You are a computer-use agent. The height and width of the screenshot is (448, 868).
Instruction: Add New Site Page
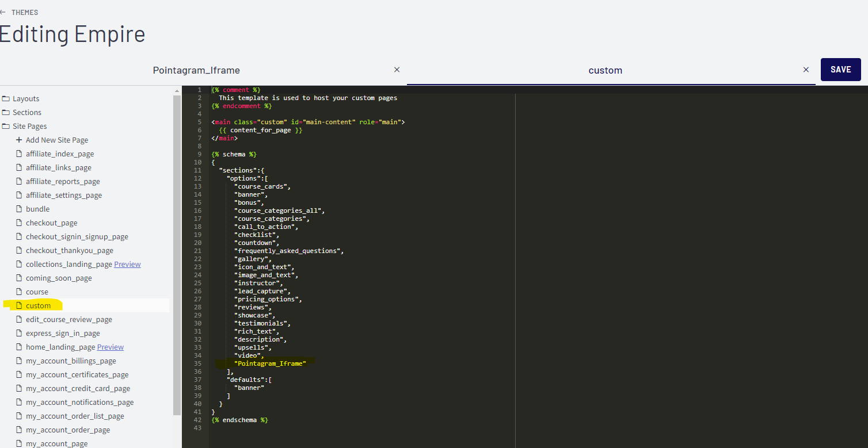[x=57, y=140]
